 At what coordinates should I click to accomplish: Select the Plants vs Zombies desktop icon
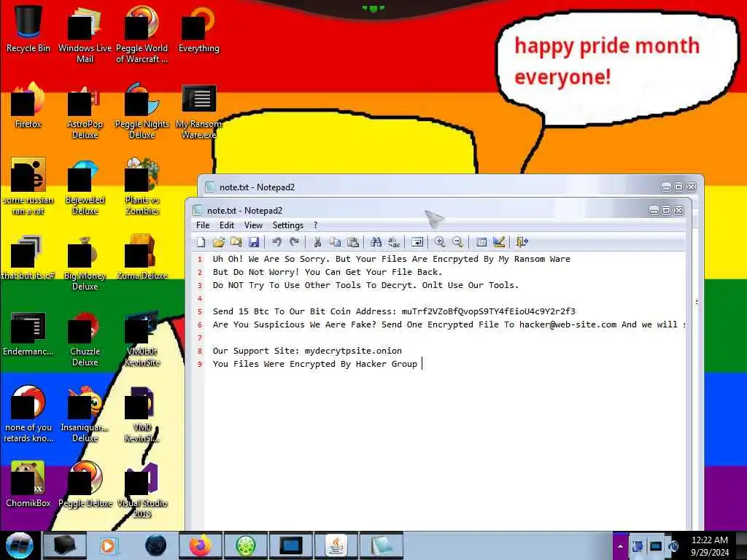(x=142, y=186)
